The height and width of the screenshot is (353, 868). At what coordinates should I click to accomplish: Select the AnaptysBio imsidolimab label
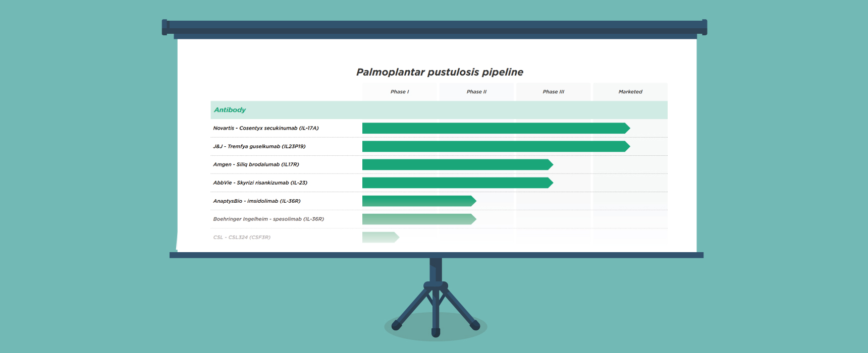coord(257,201)
